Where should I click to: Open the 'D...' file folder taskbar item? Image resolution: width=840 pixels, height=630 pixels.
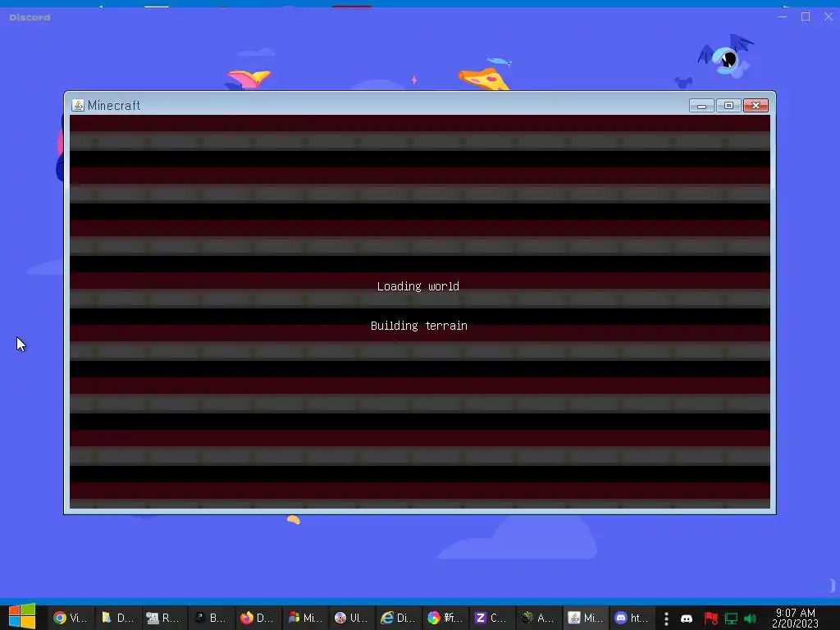point(117,618)
